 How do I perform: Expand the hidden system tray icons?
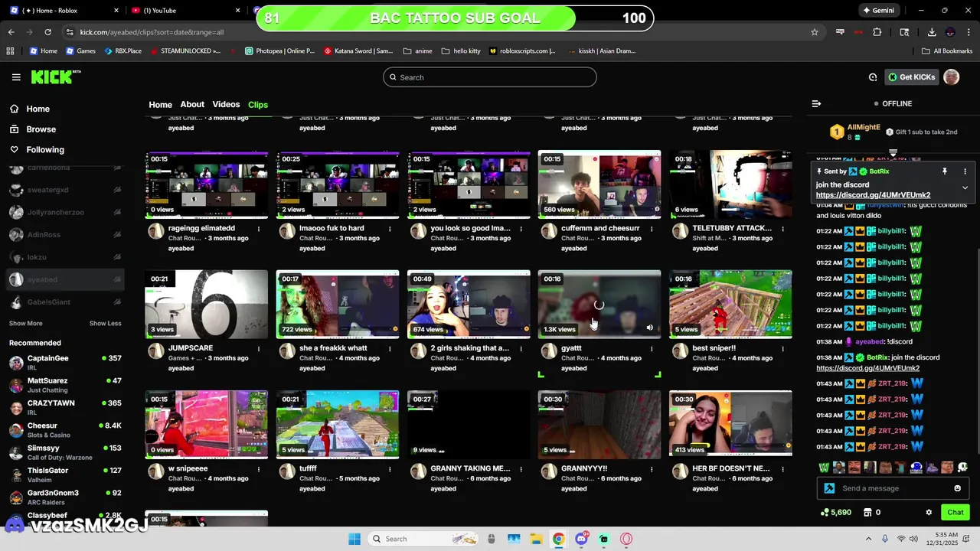click(868, 539)
